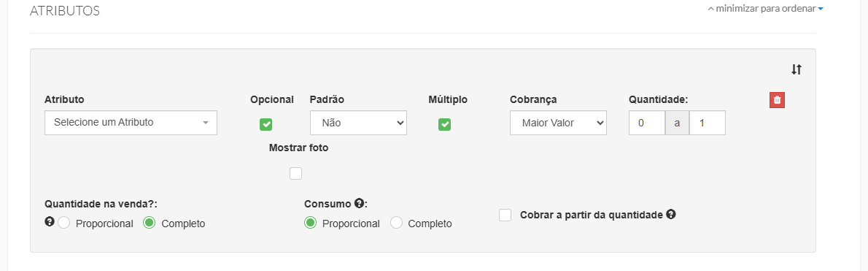The width and height of the screenshot is (868, 271).
Task: Click help icon under Quantidade na venda
Action: [x=50, y=221]
